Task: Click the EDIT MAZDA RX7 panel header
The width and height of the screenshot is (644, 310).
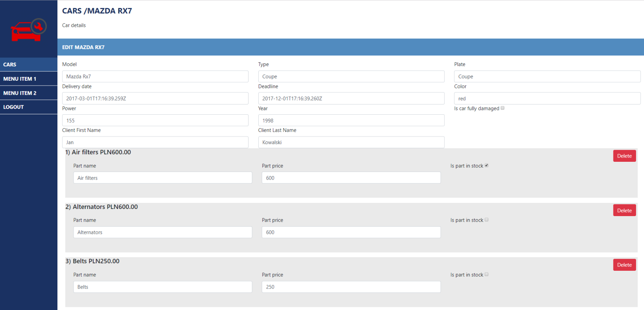Action: point(351,47)
